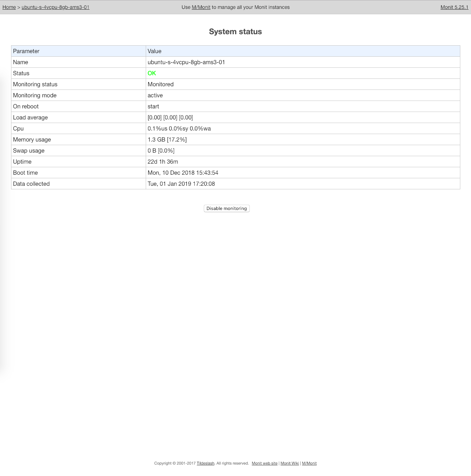Select the Uptime value cell
The height and width of the screenshot is (476, 471).
click(163, 162)
